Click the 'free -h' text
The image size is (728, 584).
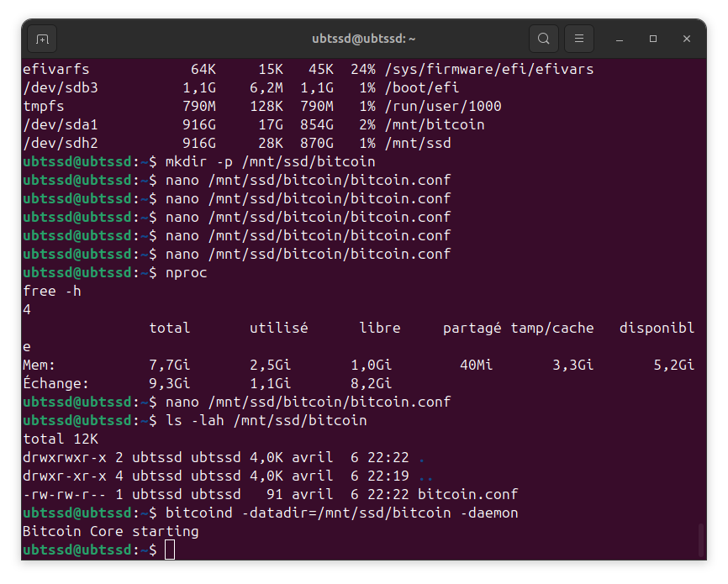[x=51, y=291]
